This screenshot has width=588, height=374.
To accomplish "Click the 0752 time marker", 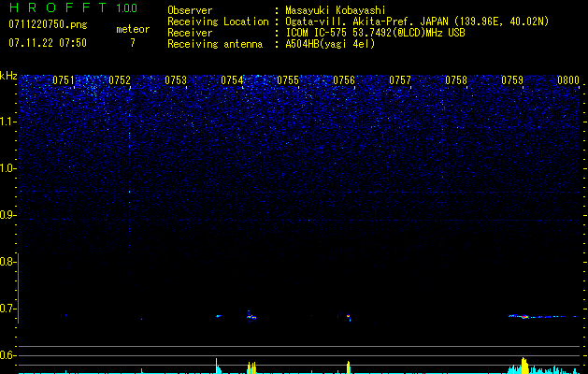I will [x=120, y=80].
